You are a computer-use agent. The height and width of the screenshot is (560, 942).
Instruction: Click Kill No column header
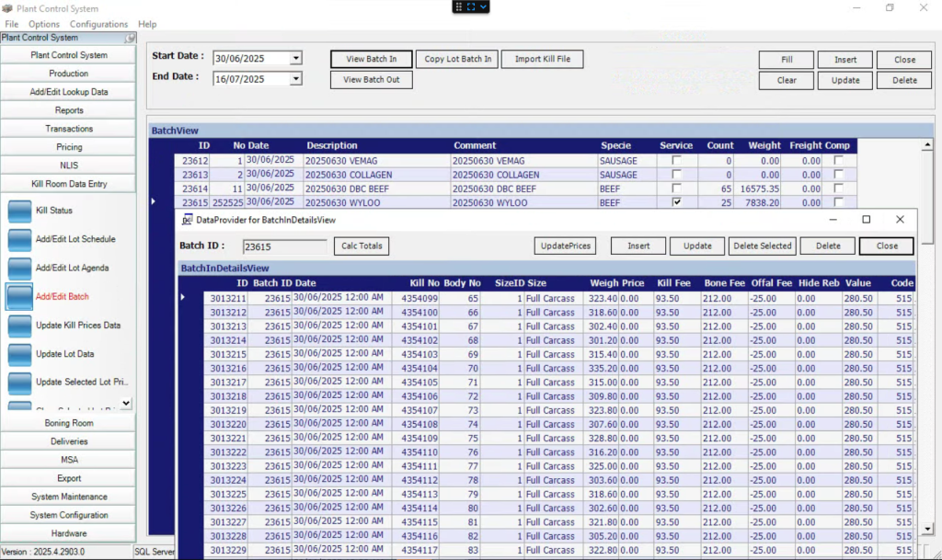424,282
